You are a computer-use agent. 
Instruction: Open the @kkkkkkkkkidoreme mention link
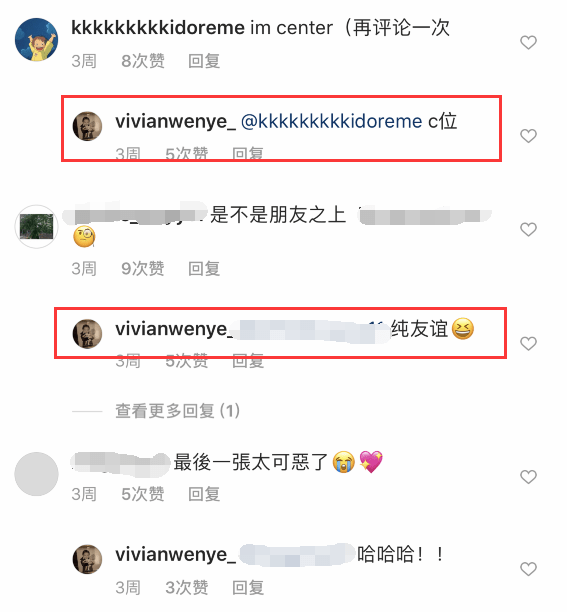(332, 121)
